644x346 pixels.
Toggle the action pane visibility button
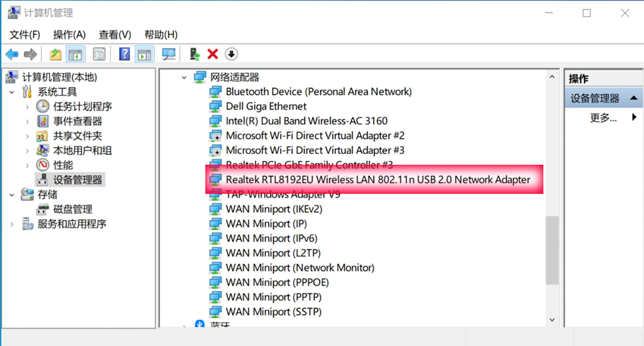(144, 54)
